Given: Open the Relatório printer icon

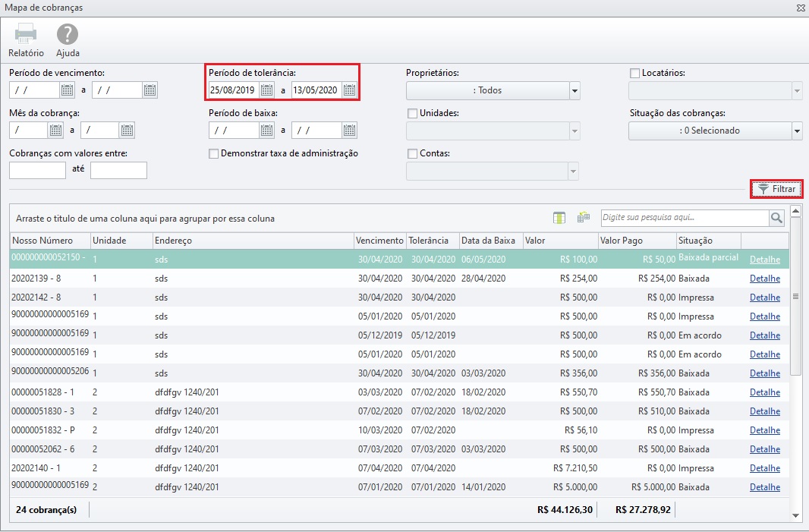Looking at the screenshot, I should (x=26, y=34).
